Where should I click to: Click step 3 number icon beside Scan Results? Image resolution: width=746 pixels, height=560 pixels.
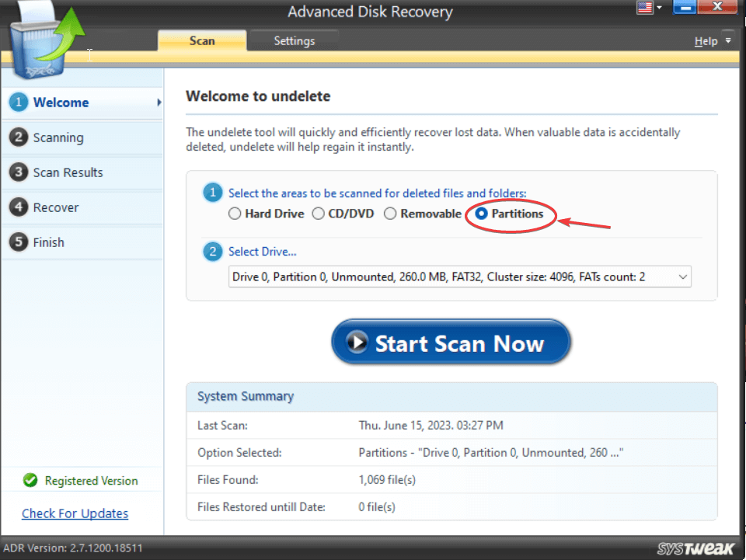19,172
